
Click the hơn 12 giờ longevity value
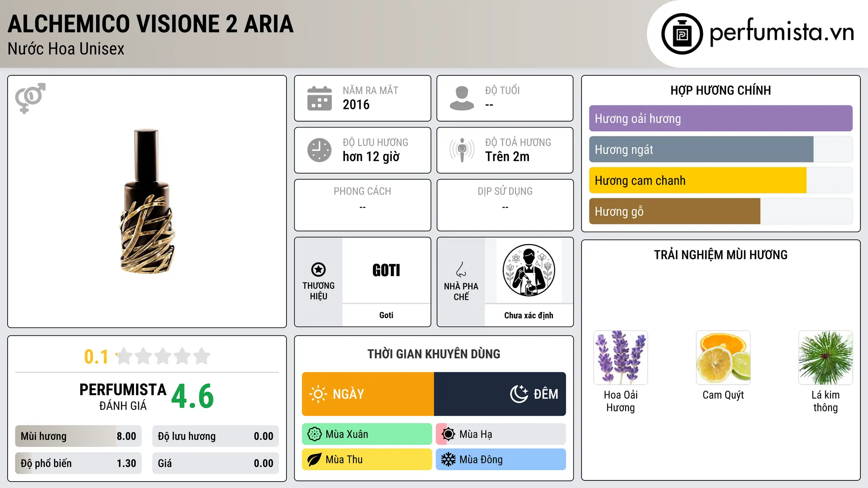click(371, 157)
